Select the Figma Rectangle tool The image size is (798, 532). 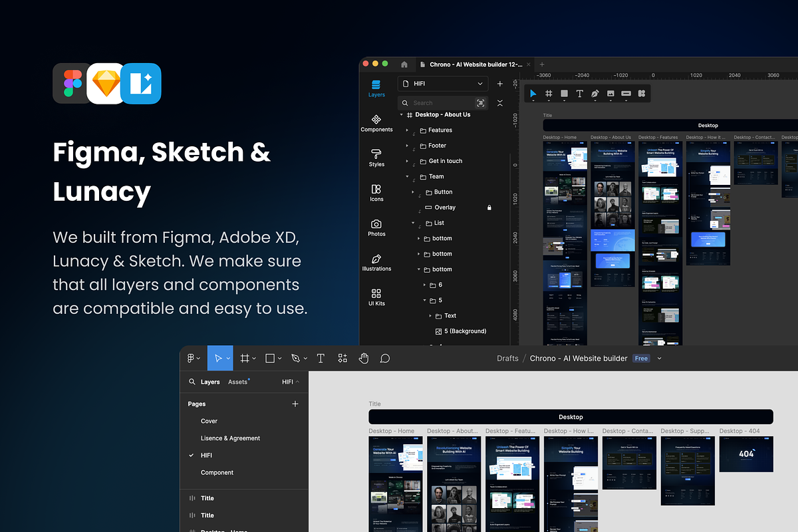pyautogui.click(x=270, y=358)
